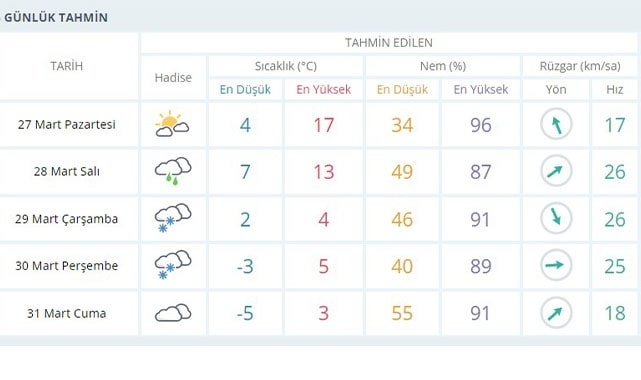Image resolution: width=641 pixels, height=380 pixels.
Task: Click the -5 lowest temperature value
Action: pos(245,313)
